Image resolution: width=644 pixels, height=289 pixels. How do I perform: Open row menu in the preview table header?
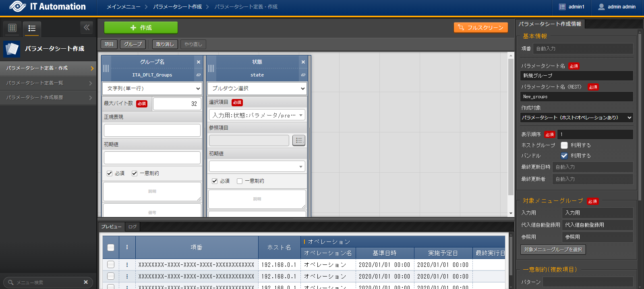tap(127, 247)
